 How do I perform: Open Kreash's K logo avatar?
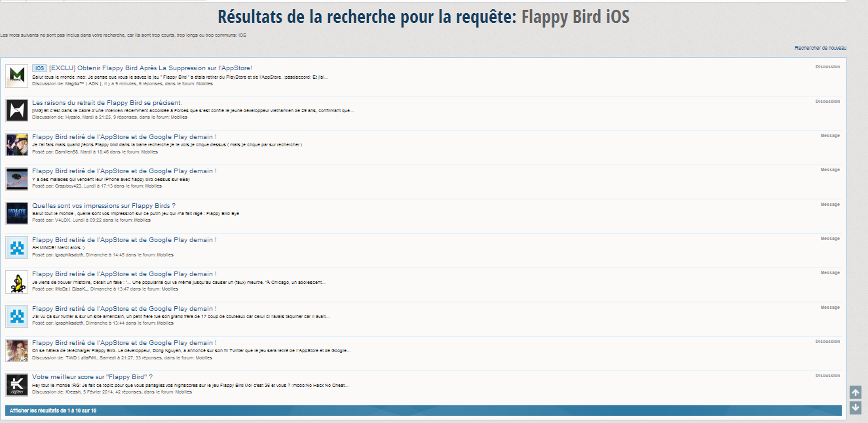pyautogui.click(x=17, y=385)
